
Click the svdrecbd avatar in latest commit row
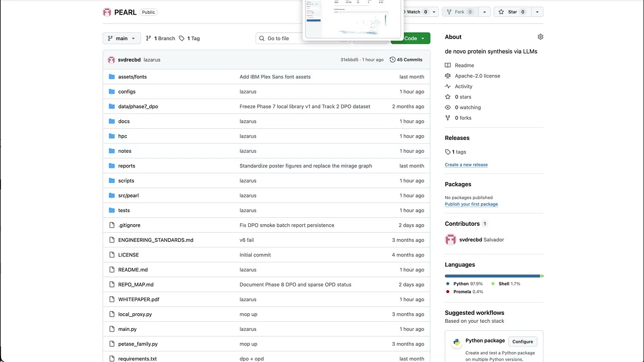pos(111,60)
